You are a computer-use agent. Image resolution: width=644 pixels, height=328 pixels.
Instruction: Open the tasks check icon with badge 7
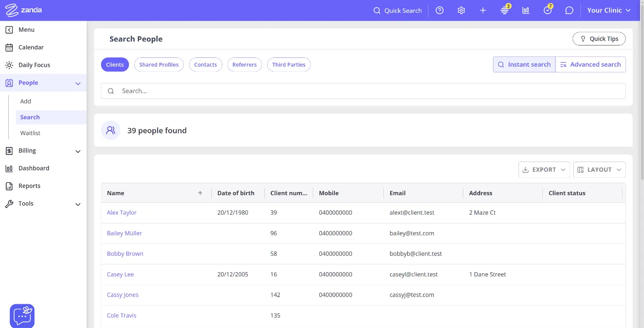coord(548,10)
